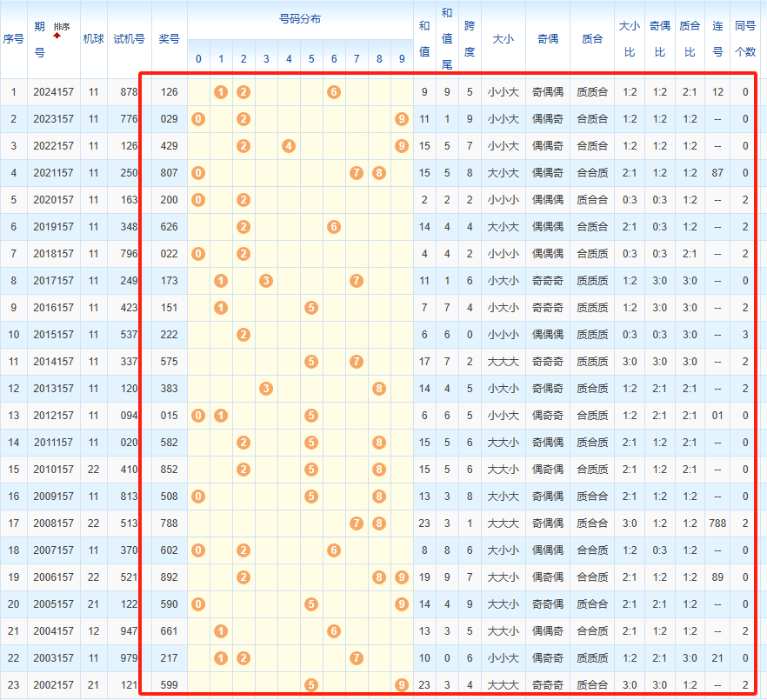
Task: Click the 号码分布 column header
Action: tap(300, 18)
